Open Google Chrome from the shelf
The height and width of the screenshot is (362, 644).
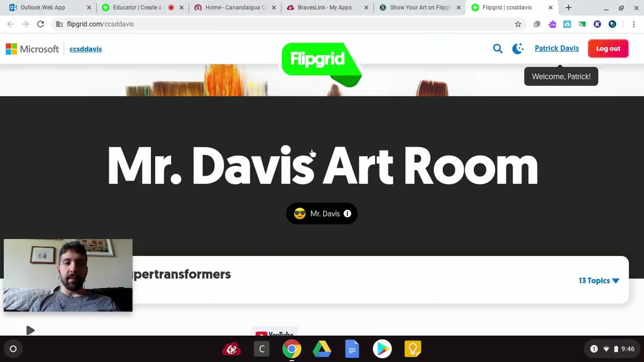click(x=292, y=349)
